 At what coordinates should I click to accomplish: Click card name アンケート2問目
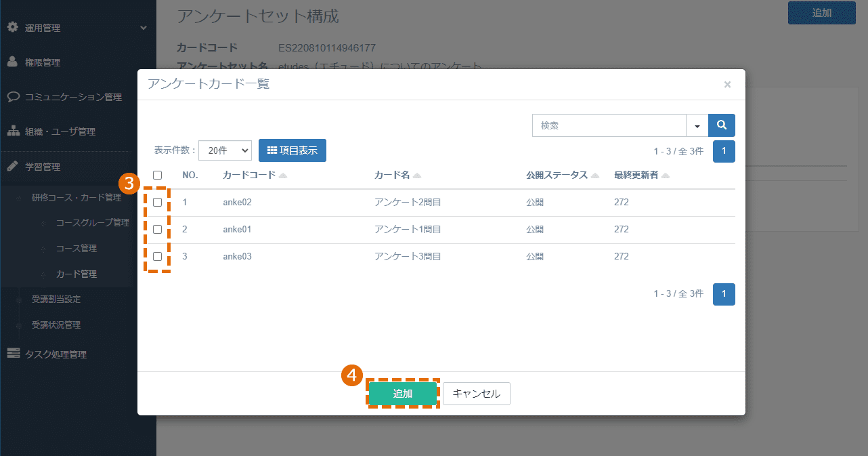pyautogui.click(x=408, y=202)
